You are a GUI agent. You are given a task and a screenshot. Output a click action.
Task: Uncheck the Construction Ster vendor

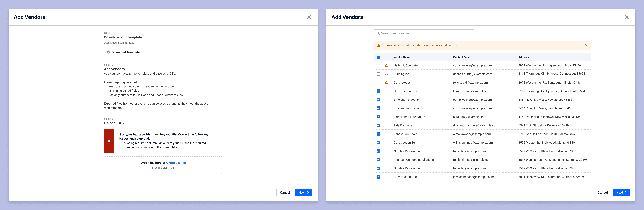(378, 91)
